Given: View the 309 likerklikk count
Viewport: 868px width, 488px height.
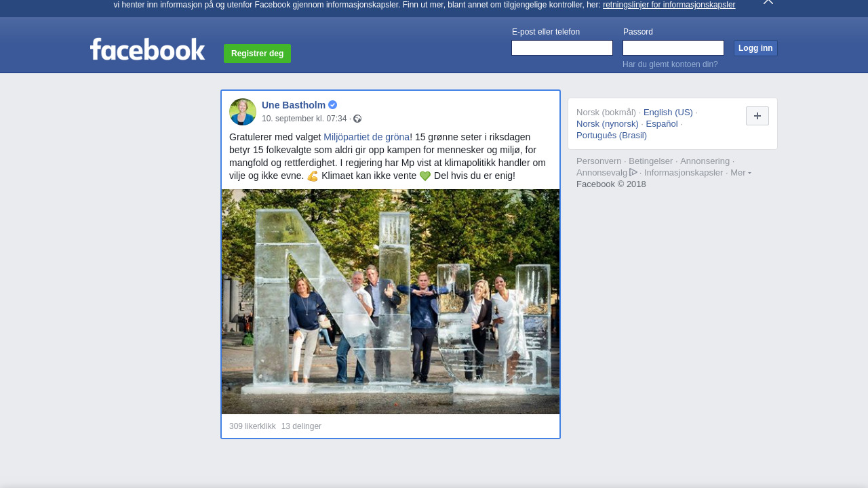Looking at the screenshot, I should click(x=252, y=426).
